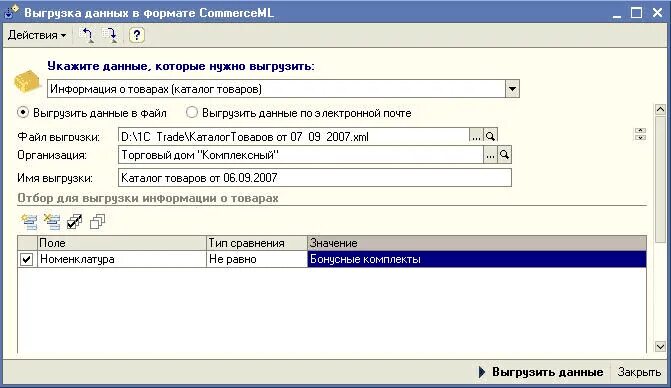Open organization card with magnifier icon

click(505, 155)
